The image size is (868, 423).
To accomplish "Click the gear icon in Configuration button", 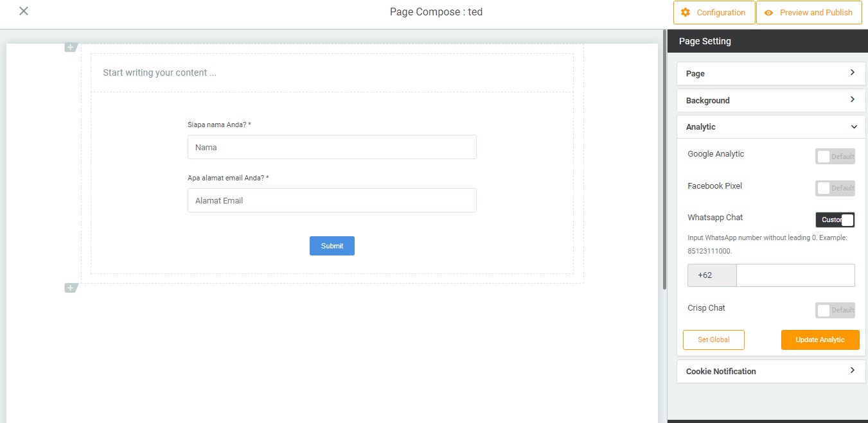I will 686,12.
